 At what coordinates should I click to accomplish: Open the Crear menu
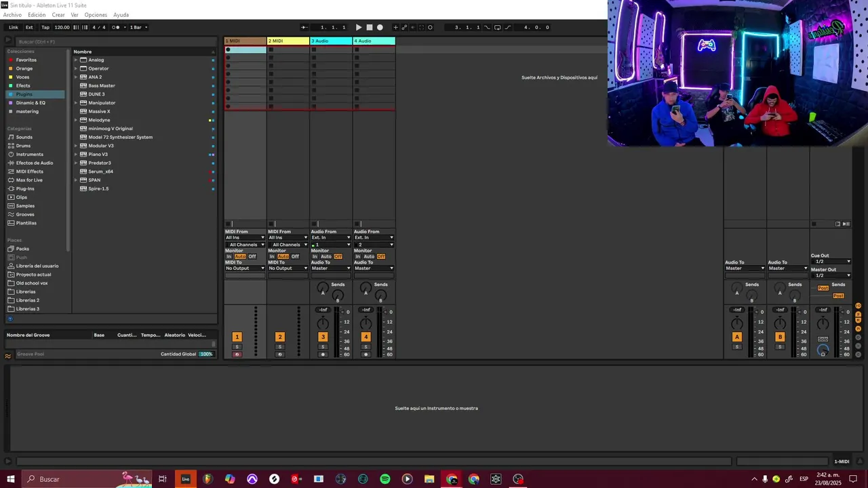(x=58, y=15)
